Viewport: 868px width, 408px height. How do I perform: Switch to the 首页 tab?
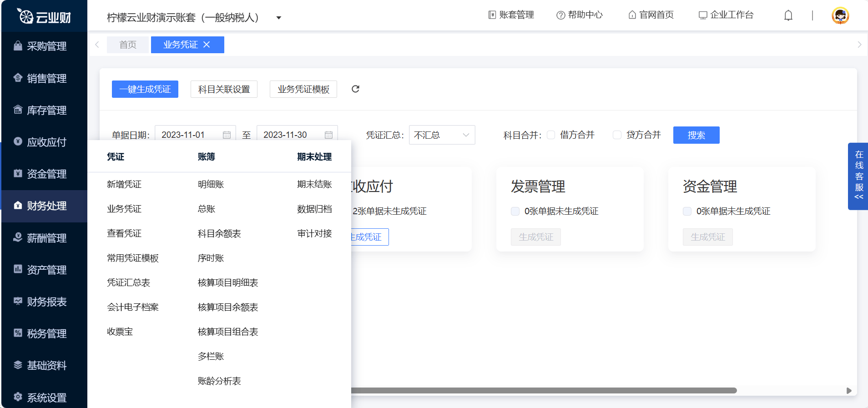(x=128, y=45)
